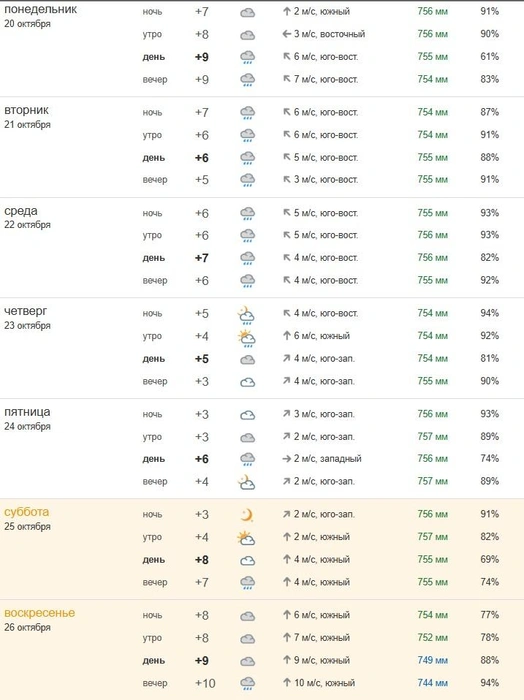Click Thursday morning sun-with-rain icon
This screenshot has width=524, height=700.
pos(246,338)
